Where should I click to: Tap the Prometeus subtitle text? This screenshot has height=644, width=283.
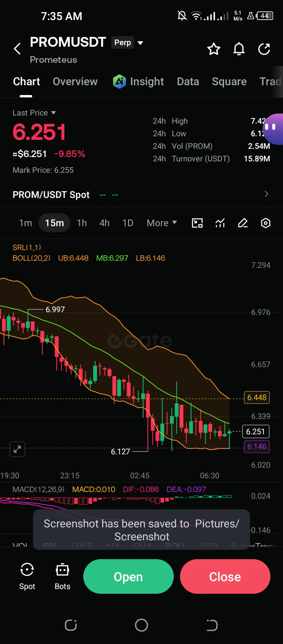point(53,60)
